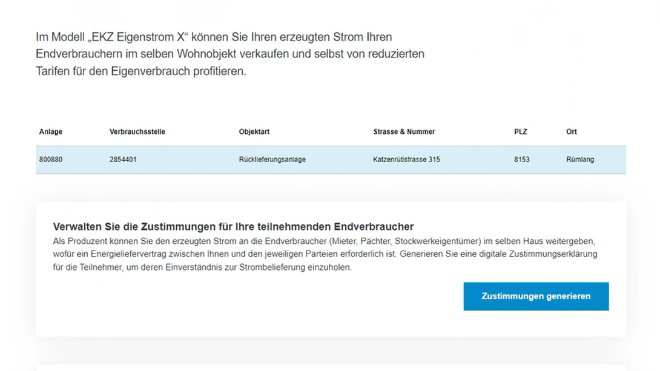The width and height of the screenshot is (660, 371).
Task: Click the Zustimmungen generieren button
Action: 536,296
